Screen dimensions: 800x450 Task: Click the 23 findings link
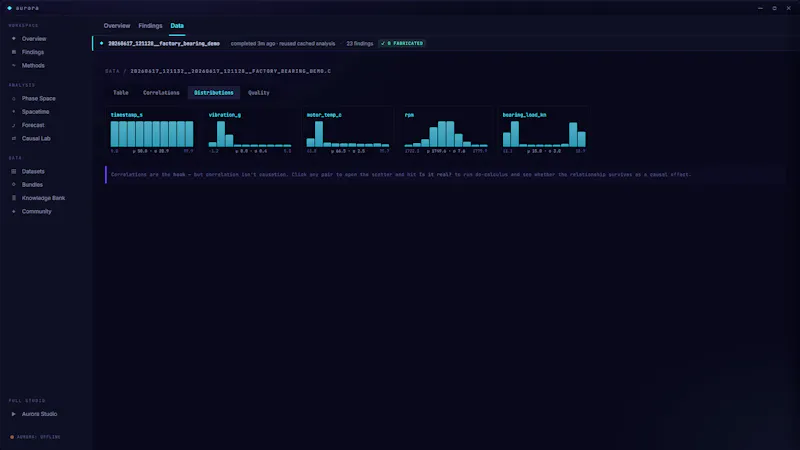pos(360,43)
